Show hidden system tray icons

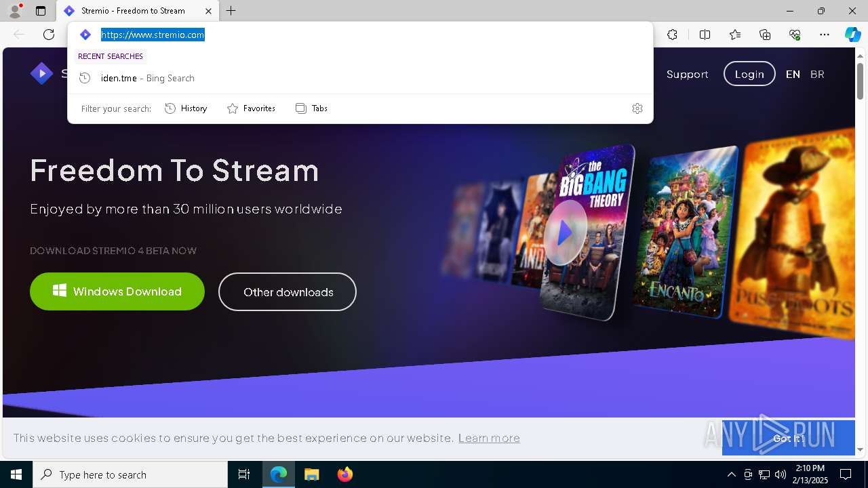(731, 474)
